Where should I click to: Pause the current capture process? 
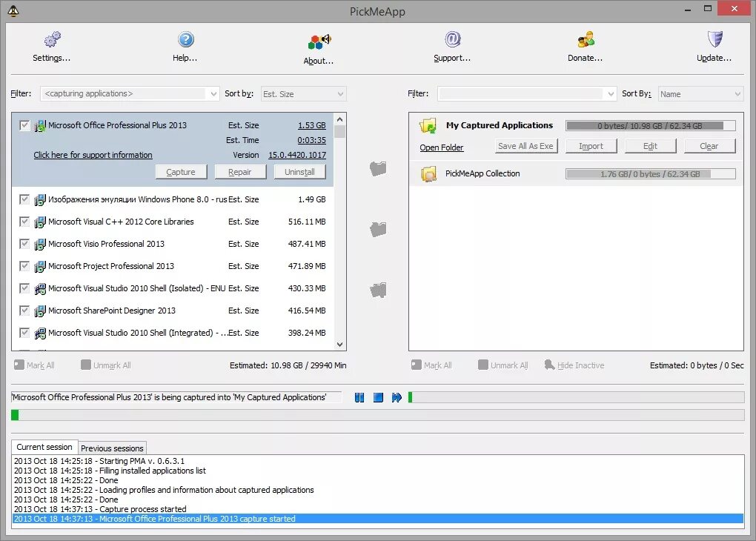tap(359, 397)
